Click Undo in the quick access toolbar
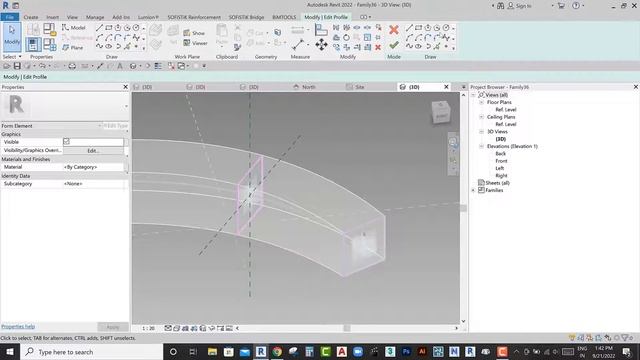The height and width of the screenshot is (360, 640). tap(42, 66)
